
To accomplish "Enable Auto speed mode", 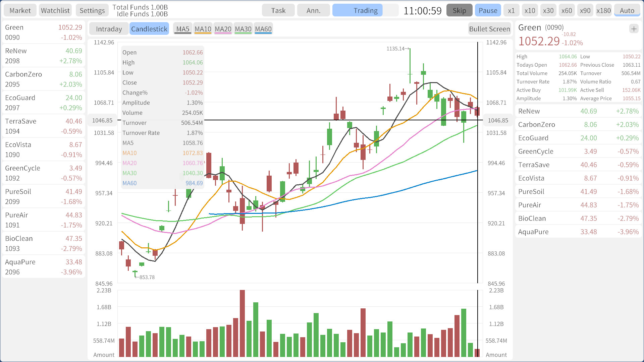I will (627, 10).
